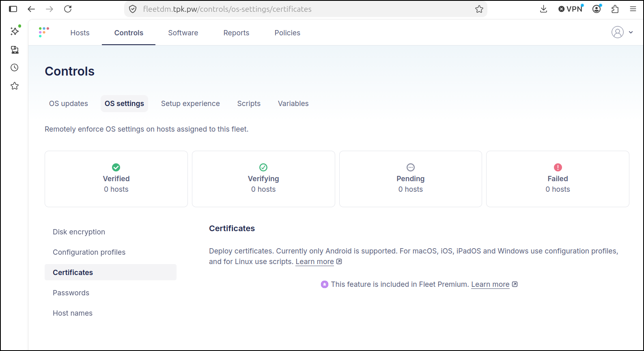
Task: Toggle the browser sidebar panel icon
Action: click(13, 9)
